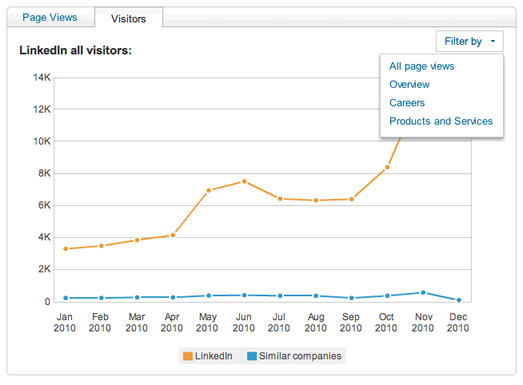Viewport: 523px width, 385px height.
Task: Click LinkedIn data point for Sep 2010
Action: 352,199
